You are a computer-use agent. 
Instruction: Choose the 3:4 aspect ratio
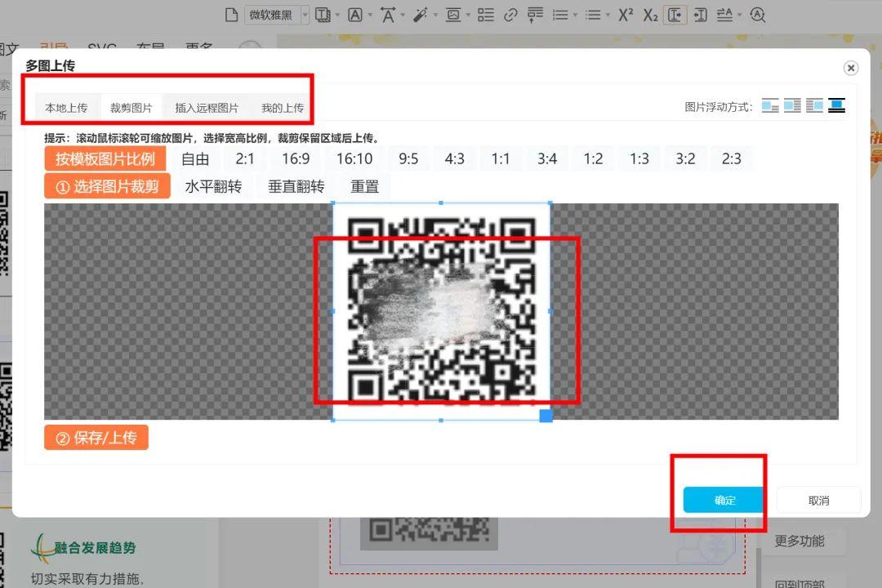pos(546,158)
